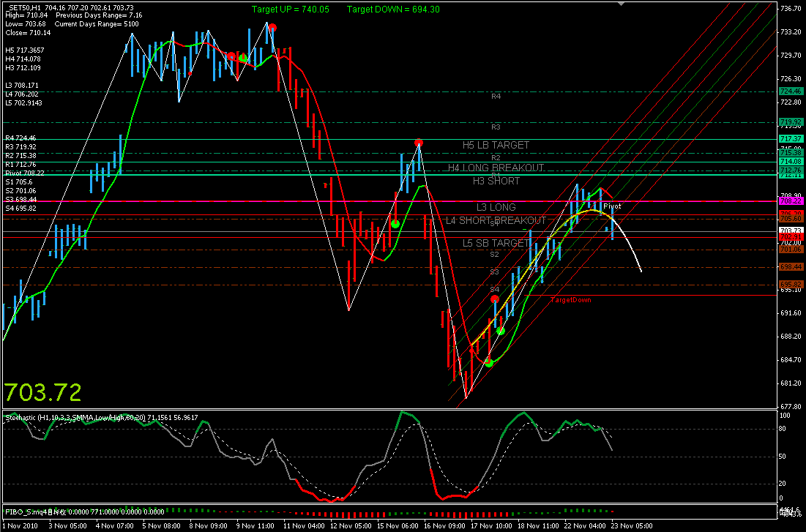Click the L5 SB TARGET label
Image resolution: width=806 pixels, height=532 pixels.
pyautogui.click(x=496, y=243)
